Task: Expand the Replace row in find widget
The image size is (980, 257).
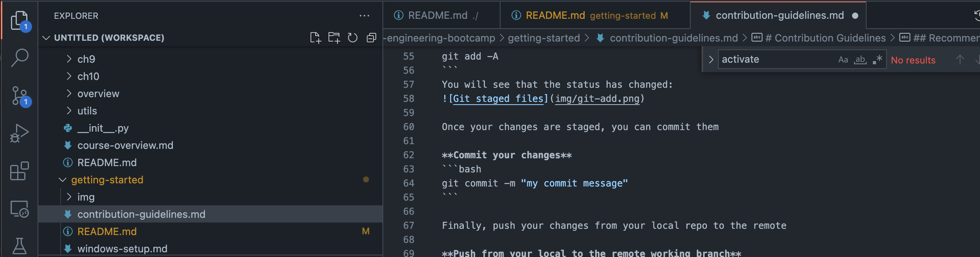Action: [711, 60]
